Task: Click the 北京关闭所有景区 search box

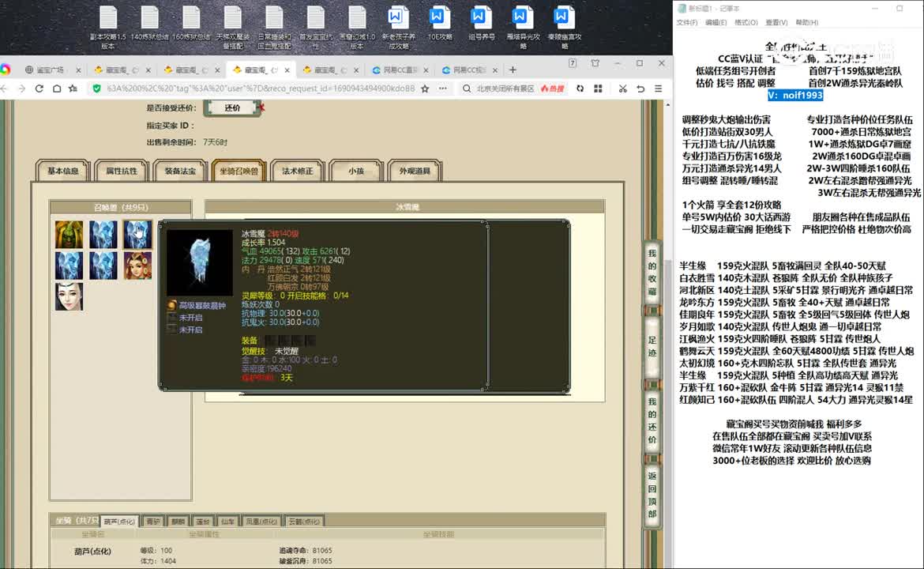Action: coord(505,89)
